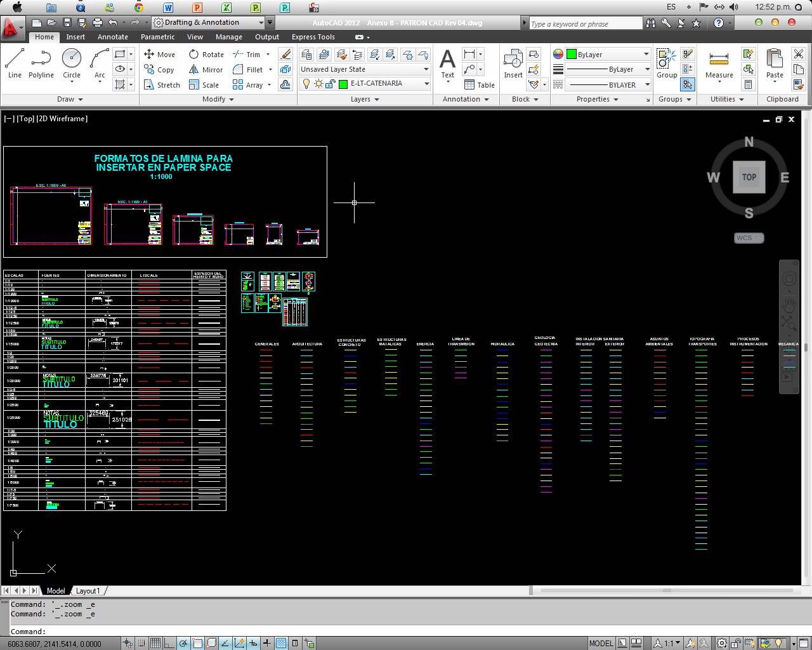Screen dimensions: 812x650
Task: Toggle Dynamic Input in status bar
Action: tap(253, 643)
